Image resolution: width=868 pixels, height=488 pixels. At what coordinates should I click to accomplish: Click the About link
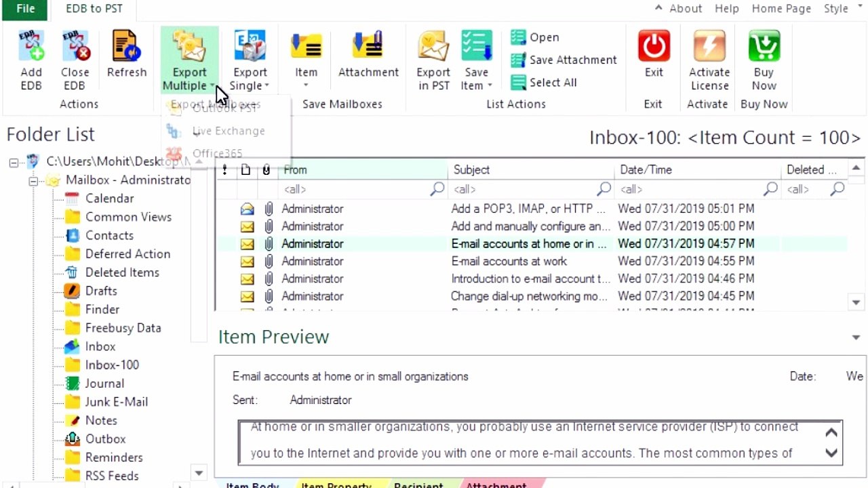click(x=686, y=8)
